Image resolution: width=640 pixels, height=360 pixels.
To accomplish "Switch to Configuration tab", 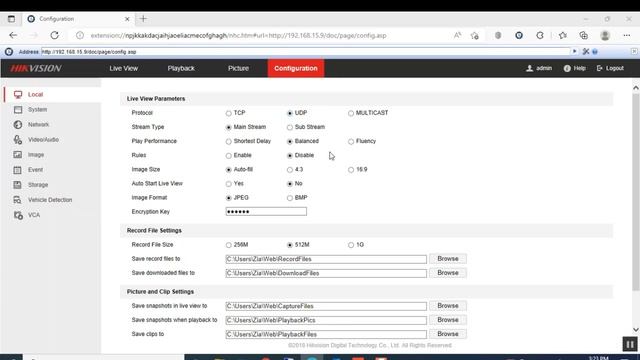I will pyautogui.click(x=296, y=68).
